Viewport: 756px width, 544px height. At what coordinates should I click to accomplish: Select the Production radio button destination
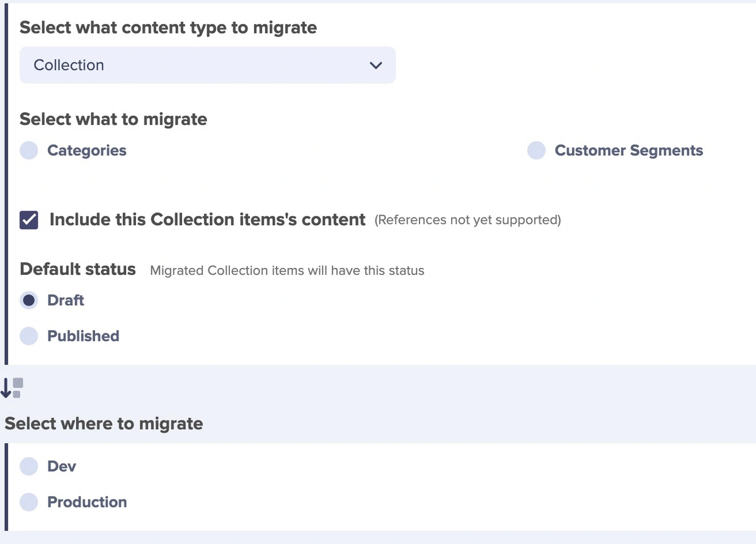point(29,502)
